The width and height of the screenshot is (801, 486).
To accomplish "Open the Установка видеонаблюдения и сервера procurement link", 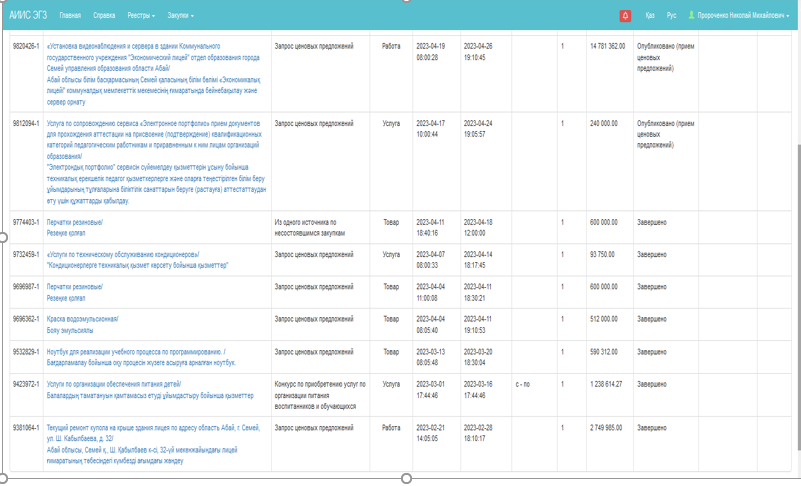I will (x=153, y=74).
